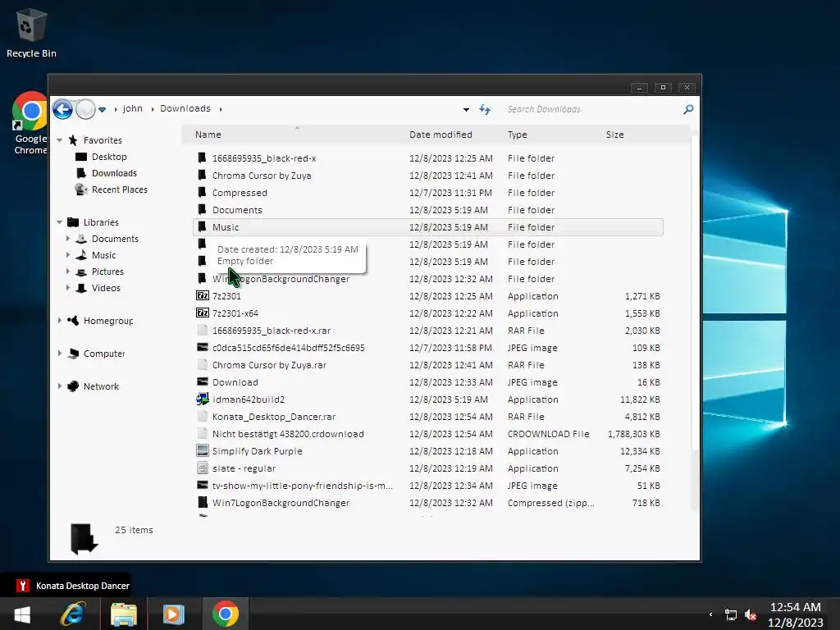Select the idman642build2 application icon
The height and width of the screenshot is (630, 840).
[x=203, y=399]
